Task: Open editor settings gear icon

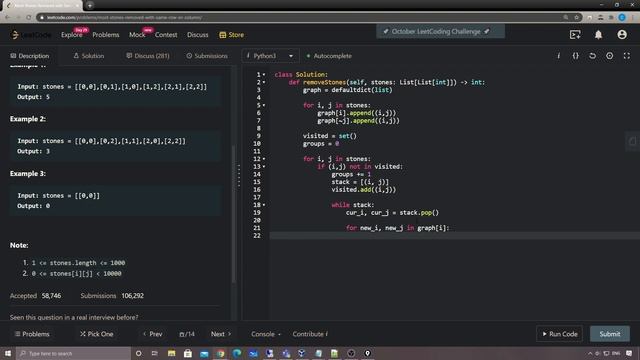Action: 609,56
